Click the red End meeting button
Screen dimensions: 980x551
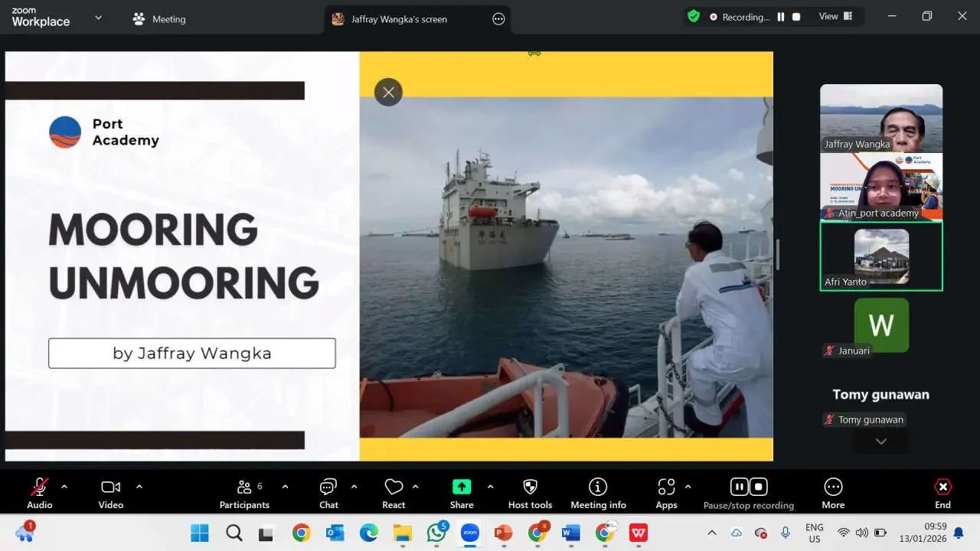942,493
